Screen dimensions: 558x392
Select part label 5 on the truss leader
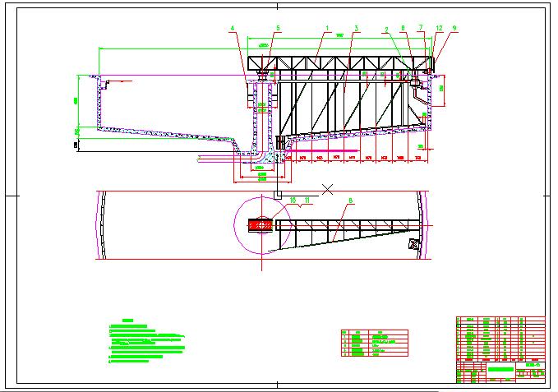[x=279, y=28]
